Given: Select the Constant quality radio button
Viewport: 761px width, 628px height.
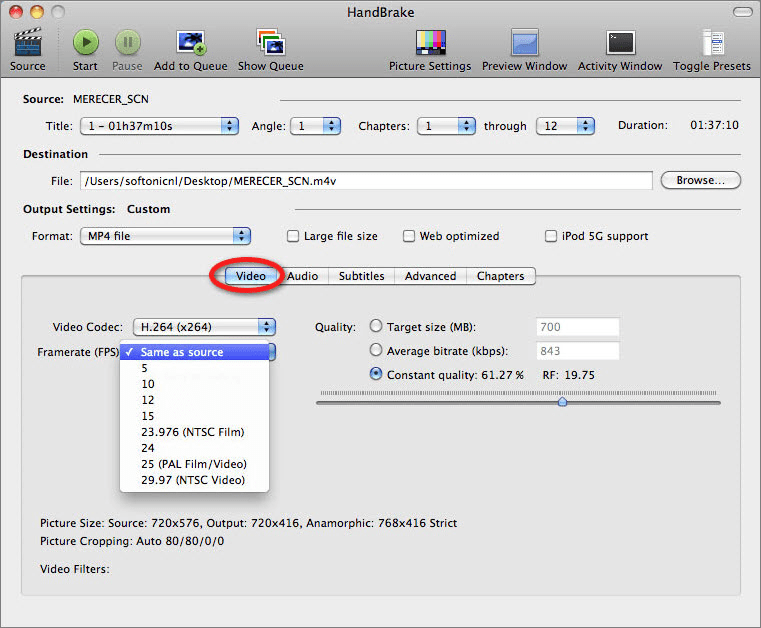Looking at the screenshot, I should (376, 374).
